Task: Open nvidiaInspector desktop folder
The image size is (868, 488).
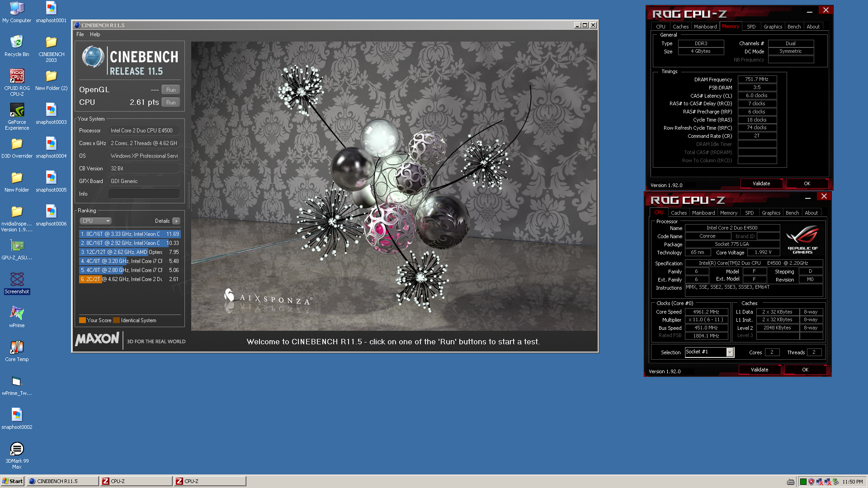Action: [17, 218]
